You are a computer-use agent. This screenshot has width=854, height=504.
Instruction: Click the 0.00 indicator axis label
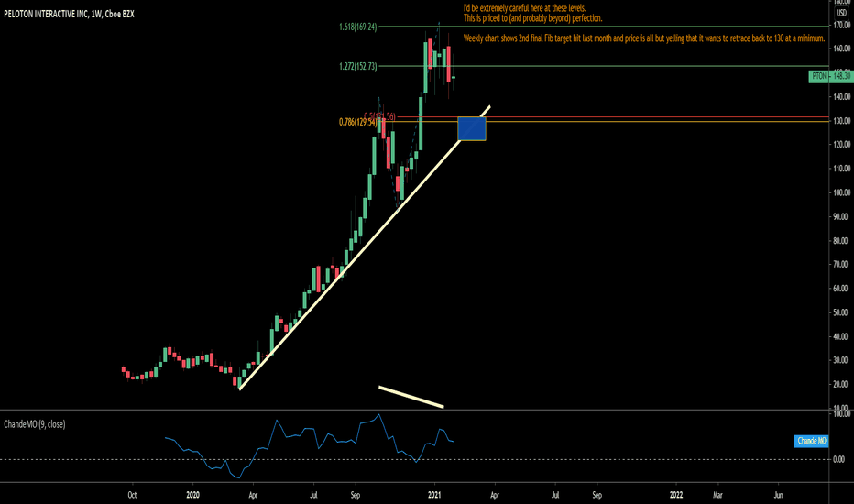tap(839, 459)
